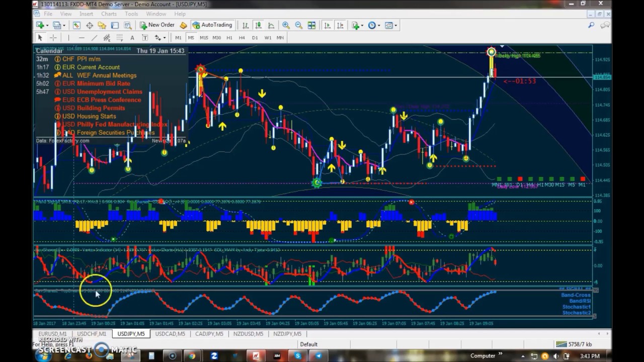Click the search magnifier icon
Viewport: 644px width, 362px height.
tap(591, 25)
